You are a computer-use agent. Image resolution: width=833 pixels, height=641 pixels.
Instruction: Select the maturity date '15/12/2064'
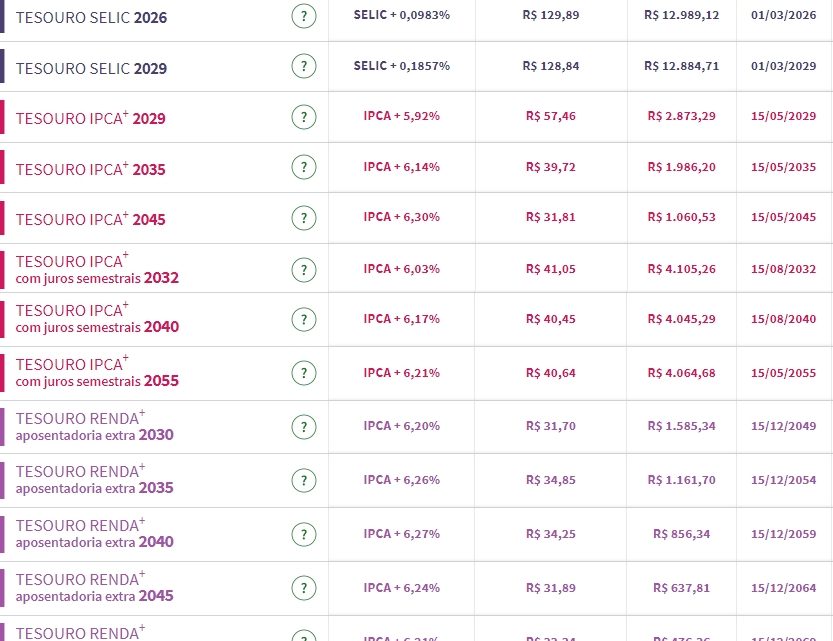(x=784, y=588)
